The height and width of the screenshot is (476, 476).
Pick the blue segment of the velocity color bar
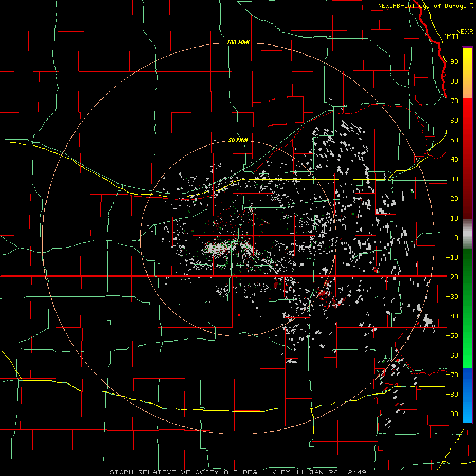[x=467, y=396]
